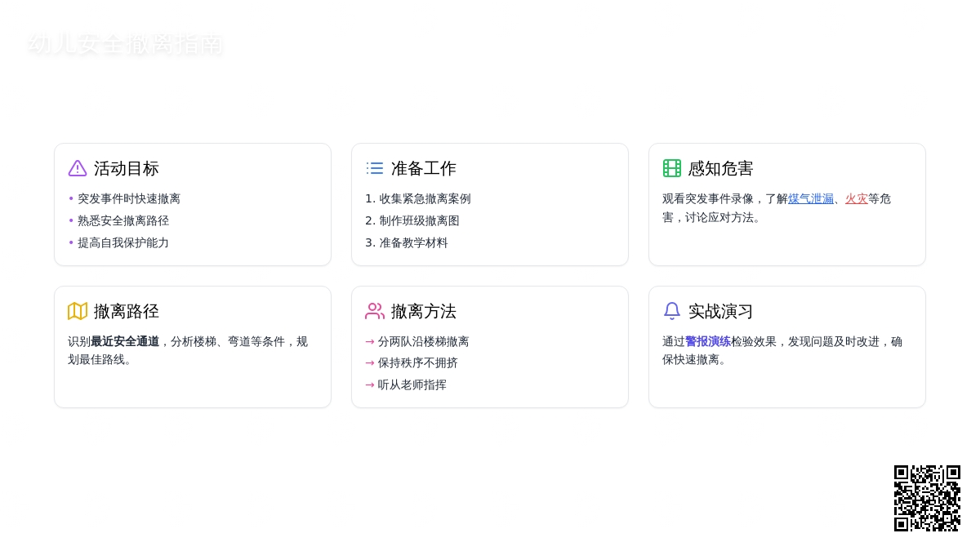Click the 提高自我保护能力 bullet item

tap(123, 242)
